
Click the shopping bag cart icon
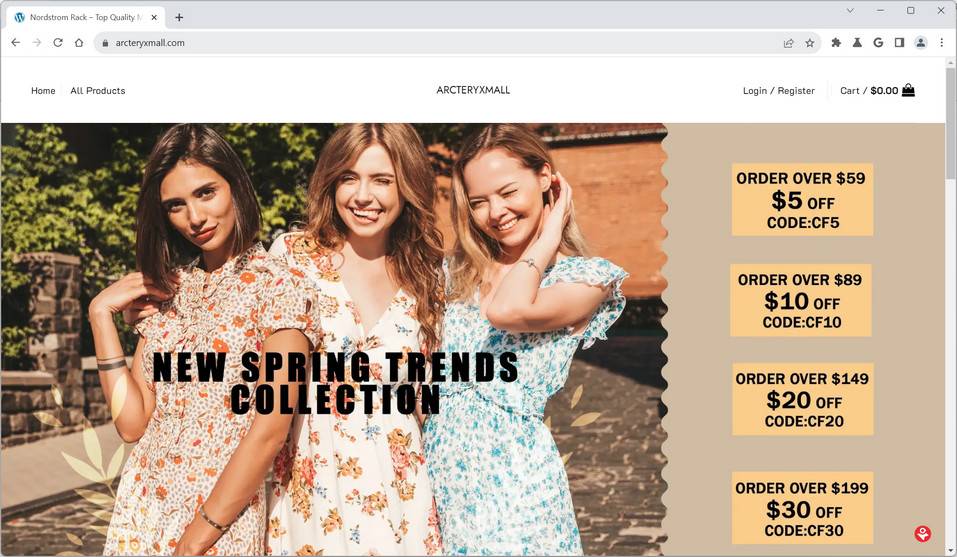pos(908,90)
